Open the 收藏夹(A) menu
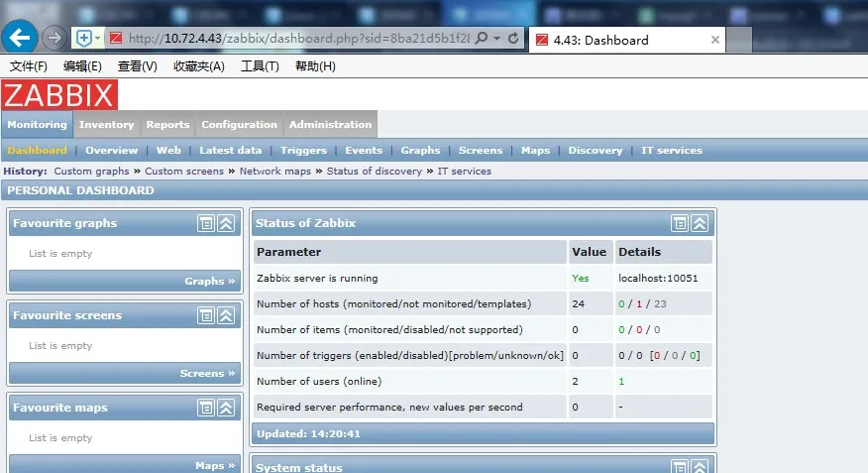868x473 pixels. click(x=199, y=66)
